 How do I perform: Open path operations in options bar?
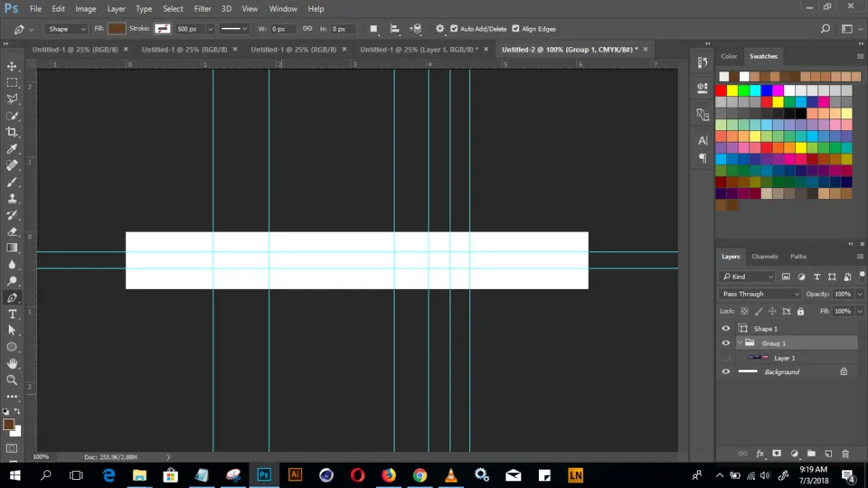coord(373,29)
